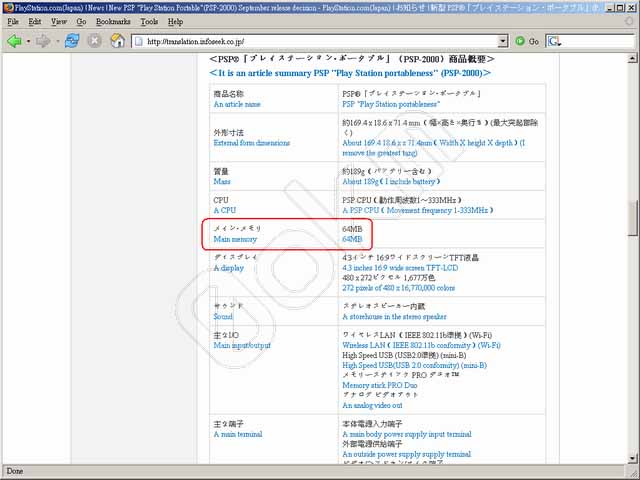Image resolution: width=640 pixels, height=480 pixels.
Task: Open the Back button history dropdown arrow
Action: [x=28, y=41]
